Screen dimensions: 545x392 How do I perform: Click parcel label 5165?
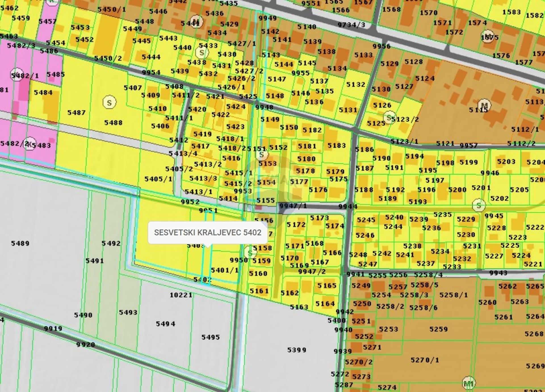pos(327,285)
